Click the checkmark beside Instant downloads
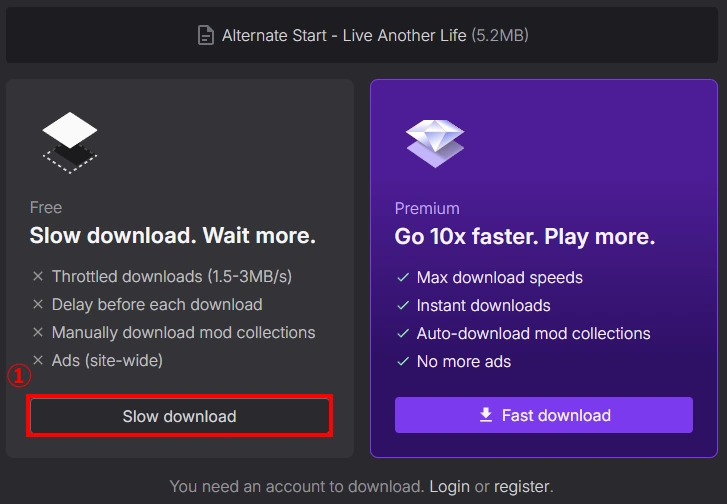 coord(403,305)
